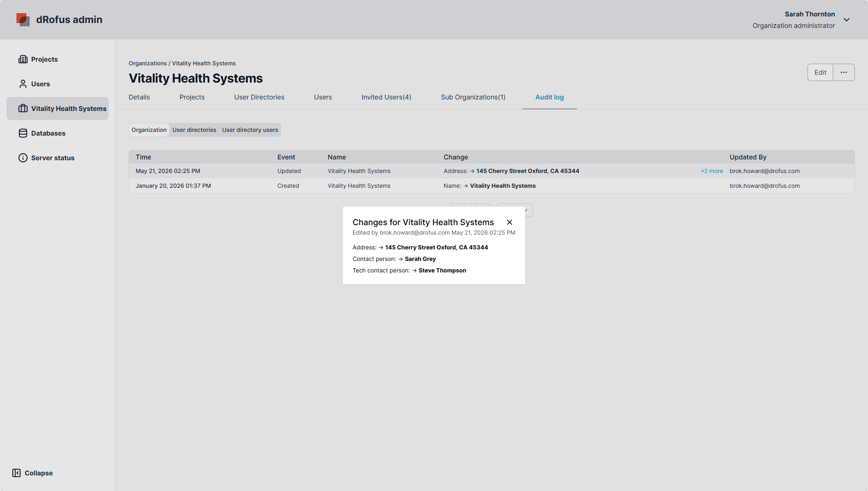Select Vitality Health Systems in sidebar
Image resolution: width=868 pixels, height=491 pixels.
click(58, 108)
